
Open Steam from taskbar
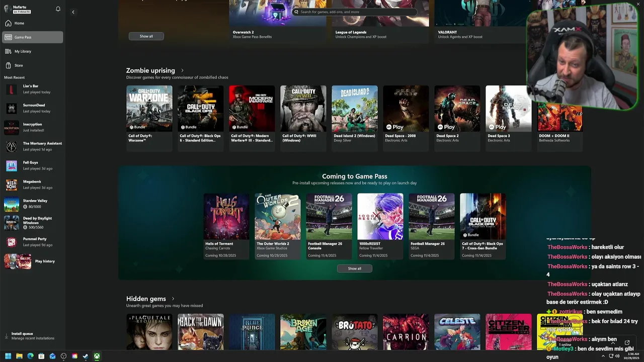[x=86, y=356]
